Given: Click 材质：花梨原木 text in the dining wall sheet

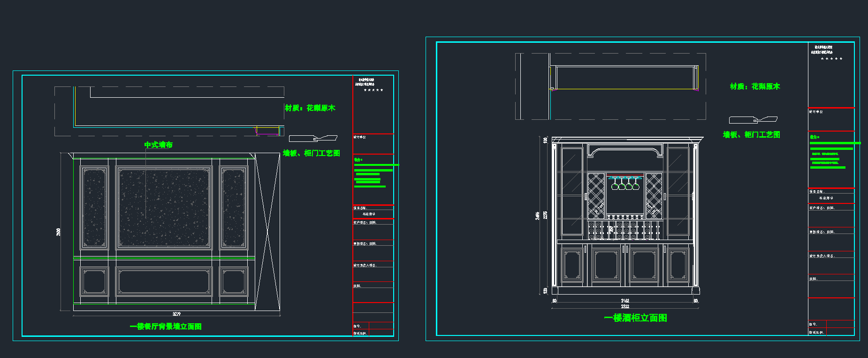Looking at the screenshot, I should (310, 108).
